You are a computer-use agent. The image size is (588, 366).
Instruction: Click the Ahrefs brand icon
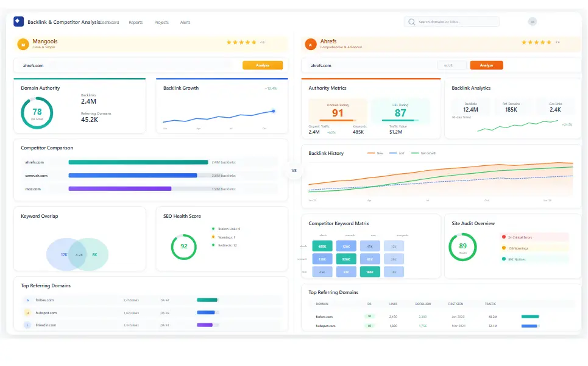coord(311,44)
